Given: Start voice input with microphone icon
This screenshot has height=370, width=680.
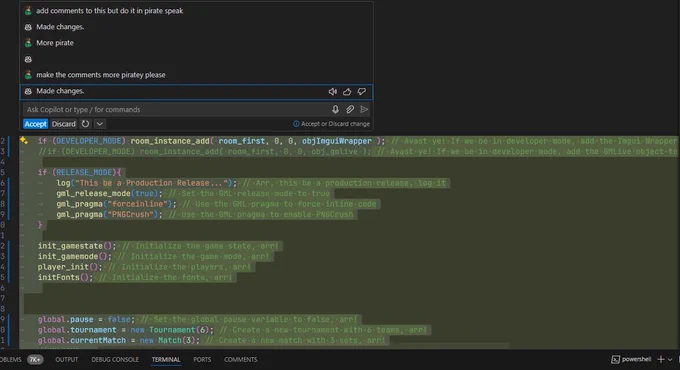Looking at the screenshot, I should click(x=335, y=109).
